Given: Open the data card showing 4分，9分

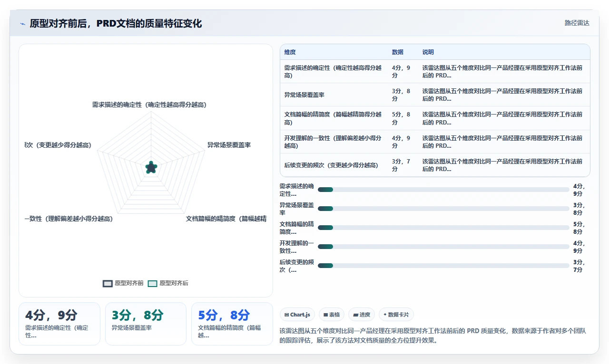Looking at the screenshot, I should [59, 324].
